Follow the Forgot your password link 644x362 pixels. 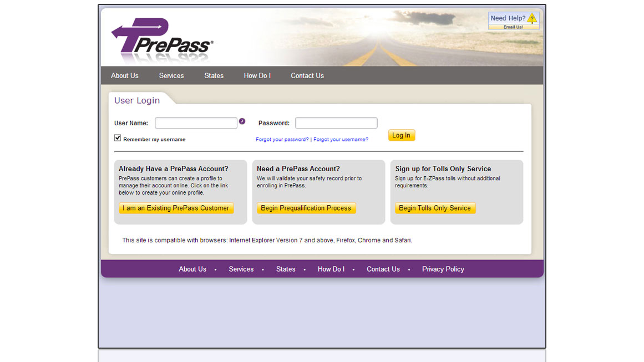(x=282, y=140)
